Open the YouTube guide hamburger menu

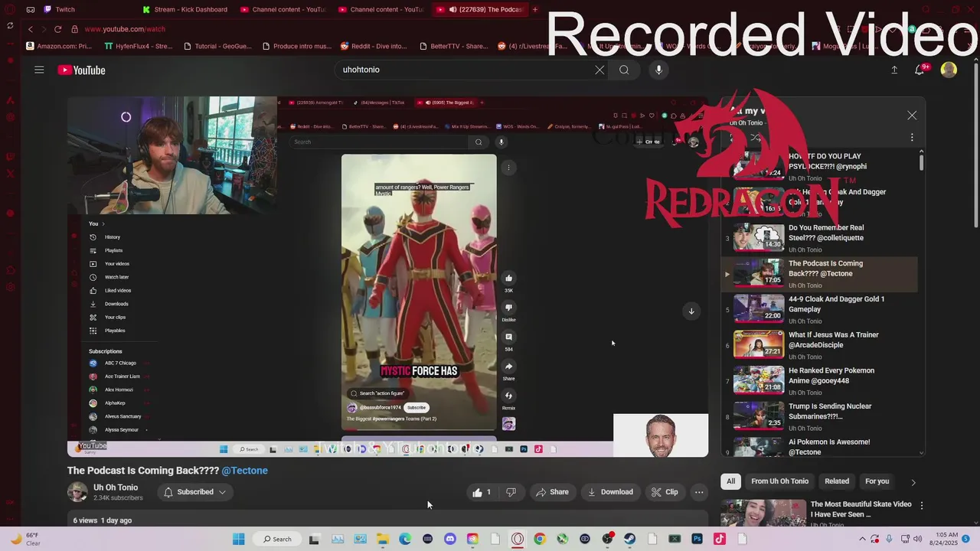39,70
